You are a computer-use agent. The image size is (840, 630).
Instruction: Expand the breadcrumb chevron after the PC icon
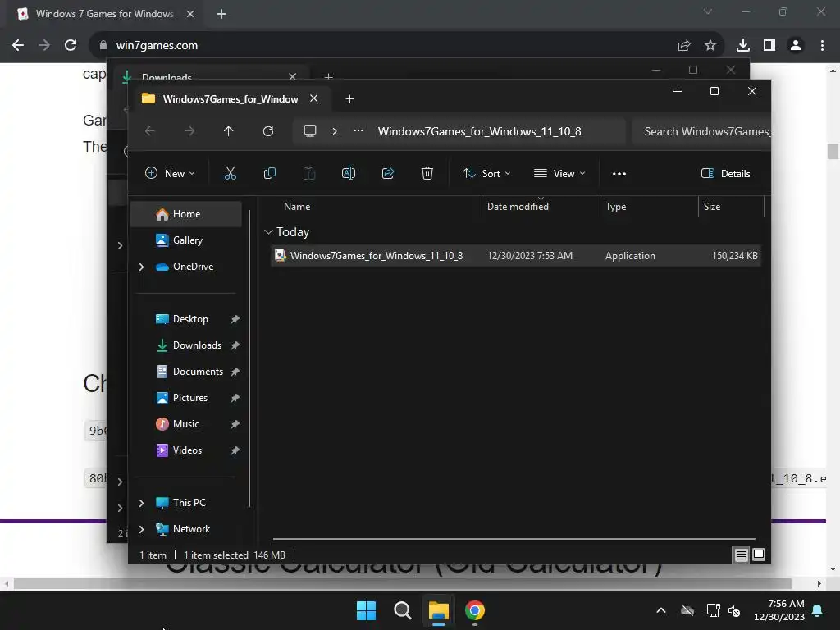(335, 131)
